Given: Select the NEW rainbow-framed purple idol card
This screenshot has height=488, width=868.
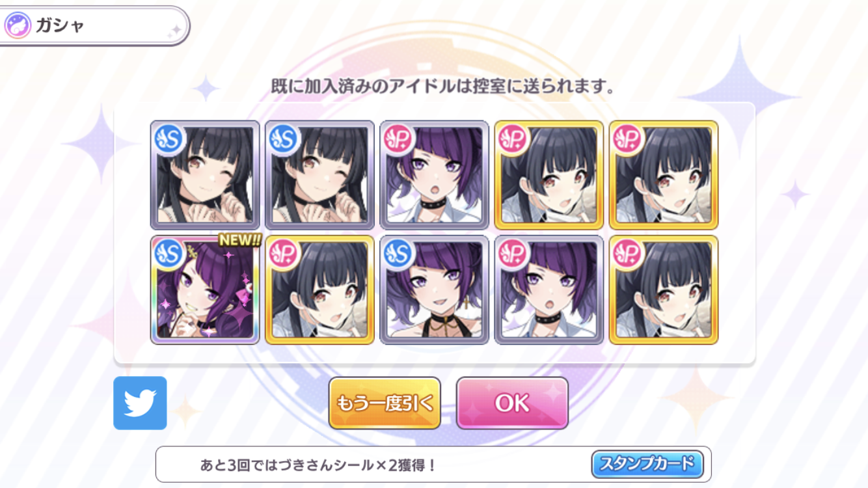Looking at the screenshot, I should 205,290.
